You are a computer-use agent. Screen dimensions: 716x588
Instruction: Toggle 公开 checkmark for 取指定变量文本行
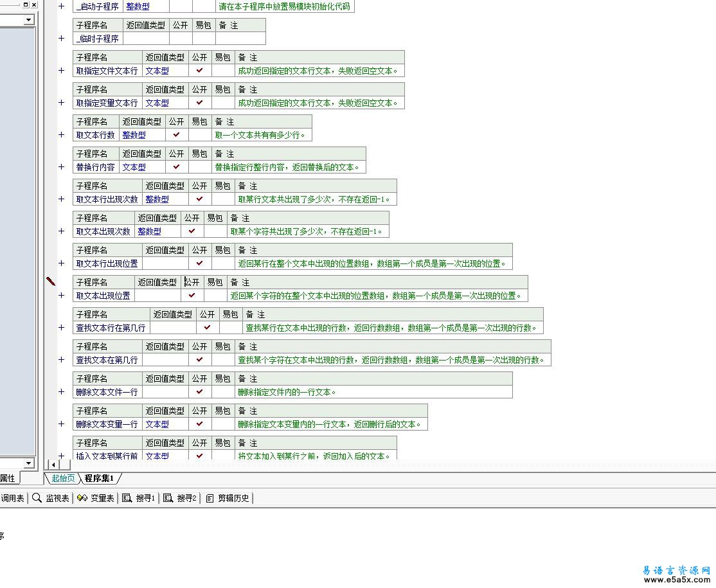tap(199, 103)
